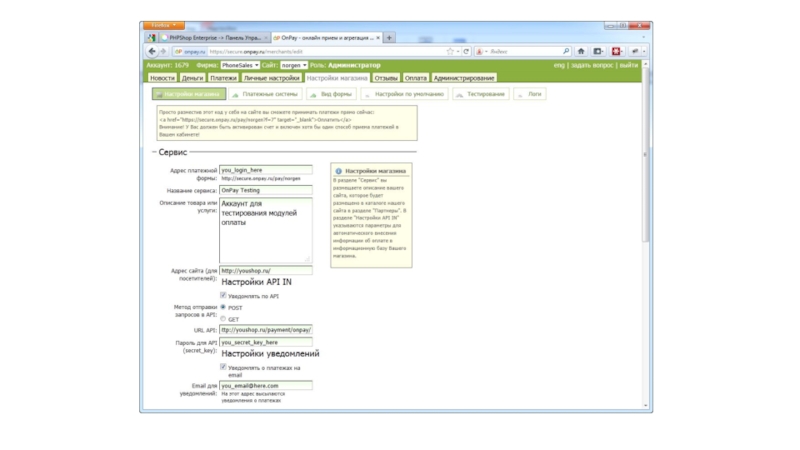The image size is (800, 450).
Task: Open the Тестирование sub-tab
Action: (481, 94)
